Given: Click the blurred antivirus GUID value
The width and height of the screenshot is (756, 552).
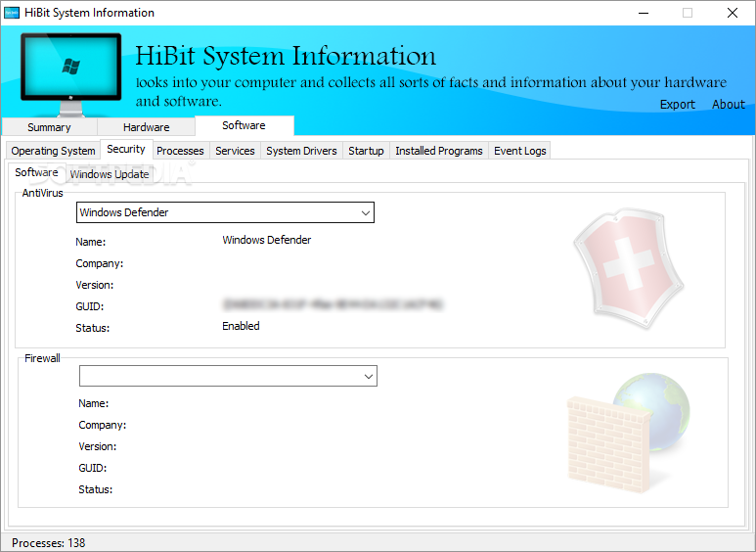Looking at the screenshot, I should coord(333,304).
